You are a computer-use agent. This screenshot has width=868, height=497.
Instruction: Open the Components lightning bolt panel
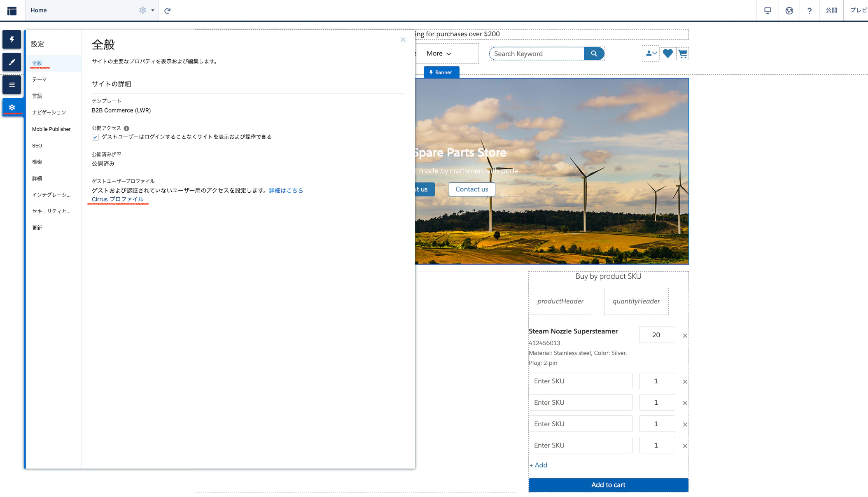point(12,40)
